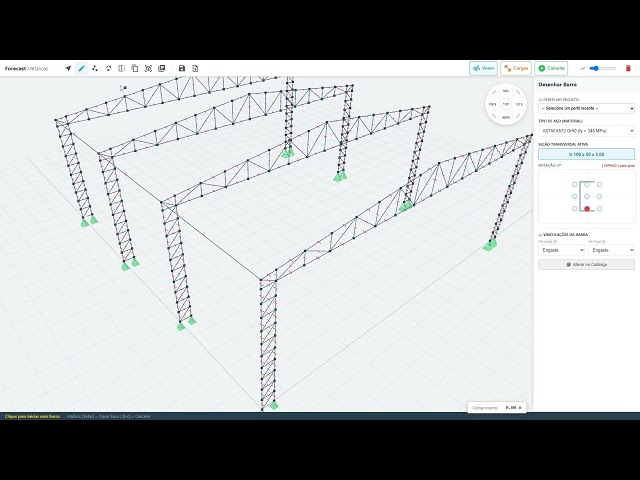Image resolution: width=640 pixels, height=480 pixels.
Task: Select south view on the view compass
Action: 506,91
